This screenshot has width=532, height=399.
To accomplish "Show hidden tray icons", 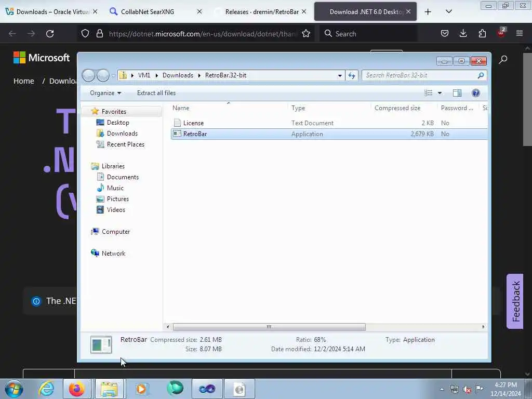I will pyautogui.click(x=442, y=389).
